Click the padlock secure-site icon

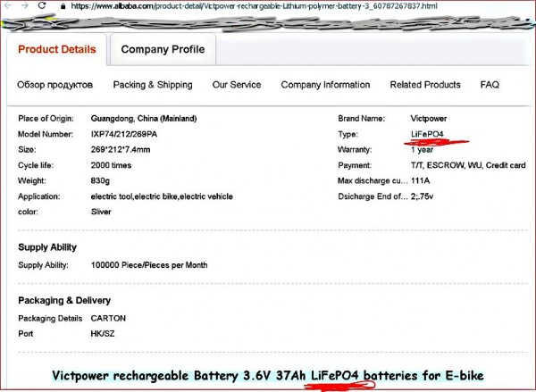point(63,6)
